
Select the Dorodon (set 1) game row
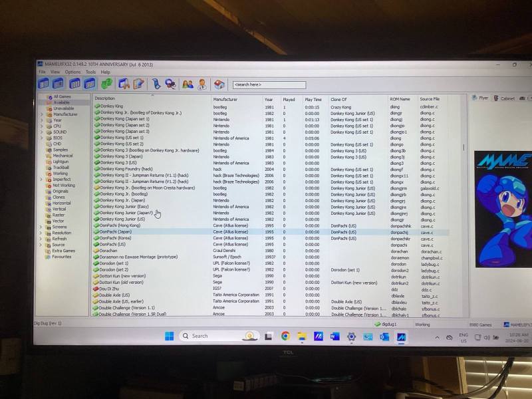point(271,263)
